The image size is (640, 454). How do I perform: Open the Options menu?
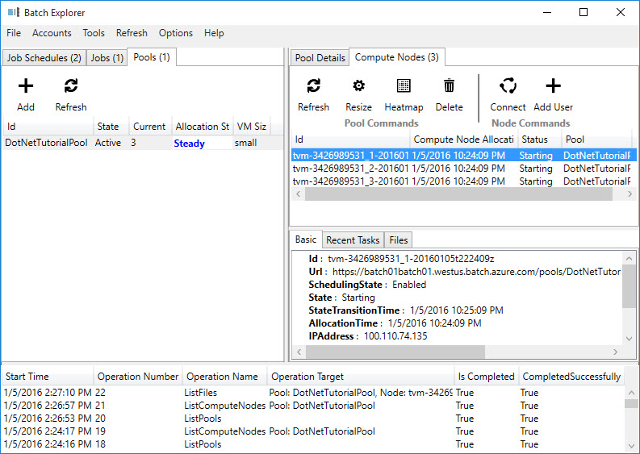click(176, 33)
